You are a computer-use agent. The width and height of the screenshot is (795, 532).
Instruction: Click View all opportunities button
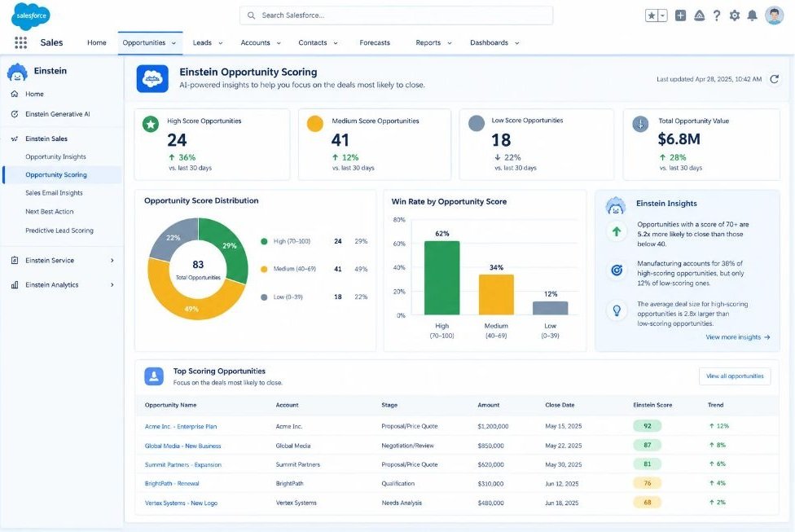point(735,376)
